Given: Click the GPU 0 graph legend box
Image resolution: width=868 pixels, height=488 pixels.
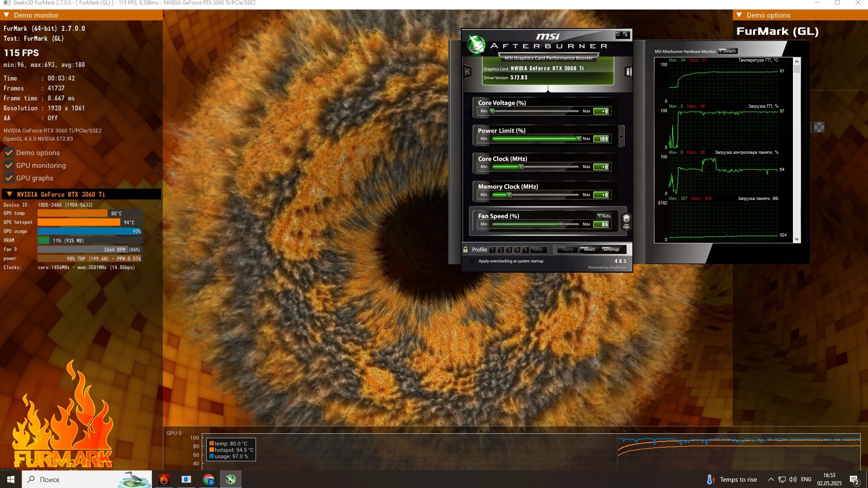Looking at the screenshot, I should (x=231, y=450).
